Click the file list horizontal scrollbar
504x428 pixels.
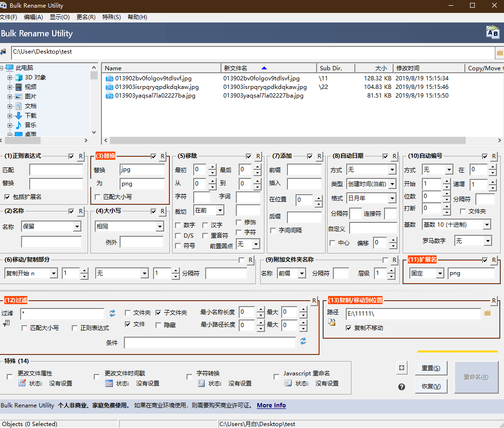[x=287, y=140]
